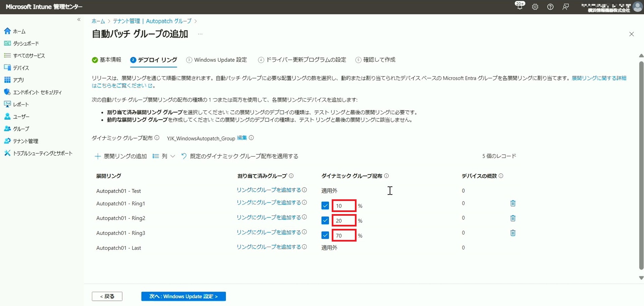Image resolution: width=644 pixels, height=306 pixels.
Task: Go to the Windows Update 設定 step tab
Action: [x=217, y=60]
